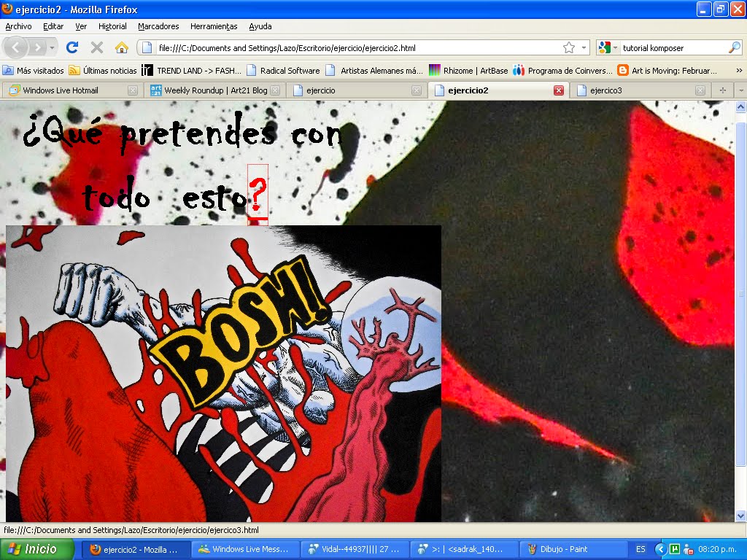Open the Archivo menu
Viewport: 747px width, 560px height.
18,26
